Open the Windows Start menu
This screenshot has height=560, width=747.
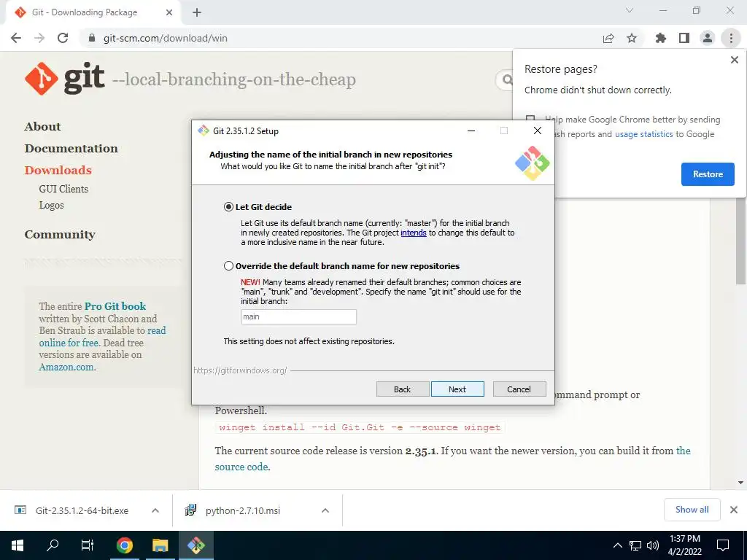tap(18, 545)
